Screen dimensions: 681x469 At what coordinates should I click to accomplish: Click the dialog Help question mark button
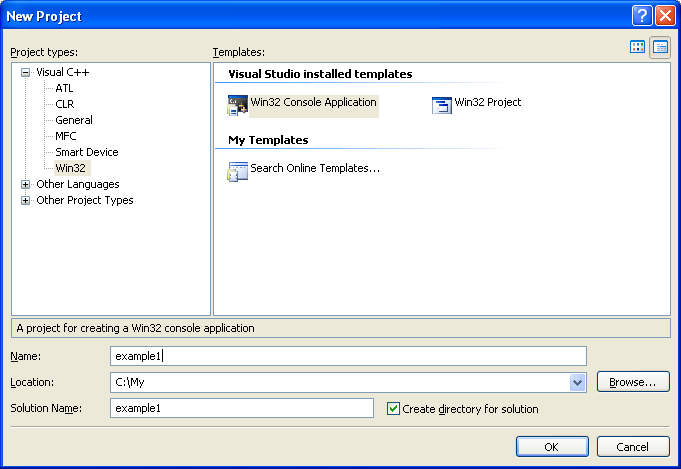click(x=642, y=16)
